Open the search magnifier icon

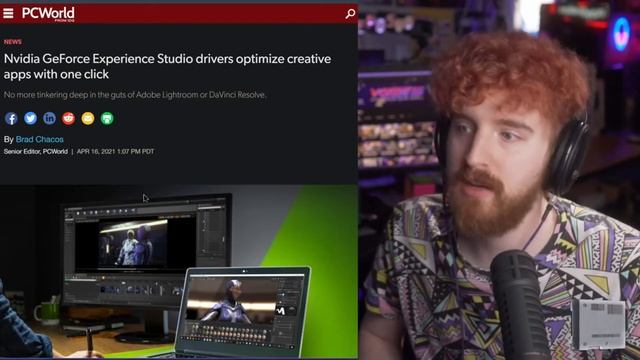(x=350, y=14)
